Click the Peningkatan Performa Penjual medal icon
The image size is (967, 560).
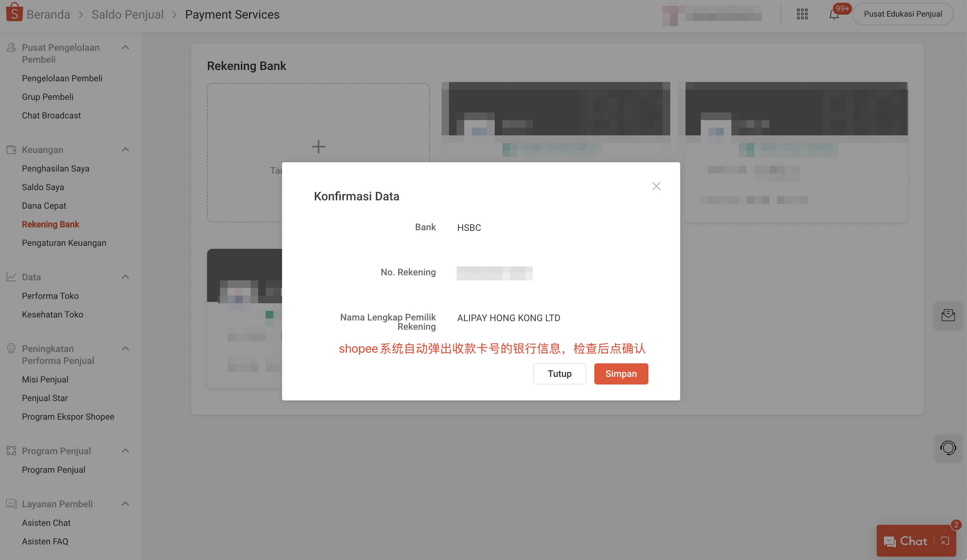pyautogui.click(x=11, y=348)
